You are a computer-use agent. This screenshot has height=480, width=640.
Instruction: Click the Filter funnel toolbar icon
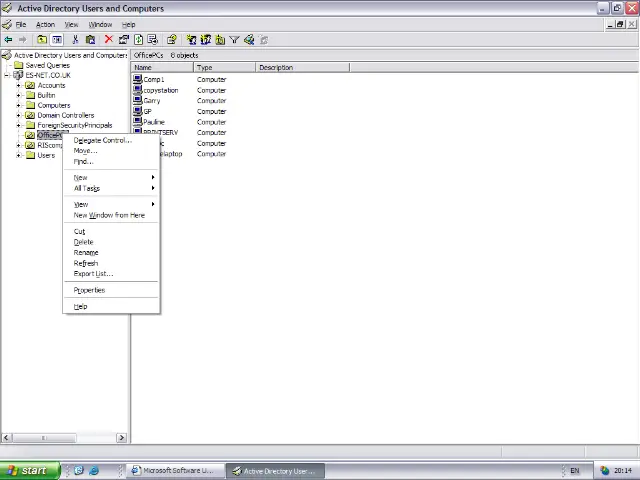coord(234,40)
